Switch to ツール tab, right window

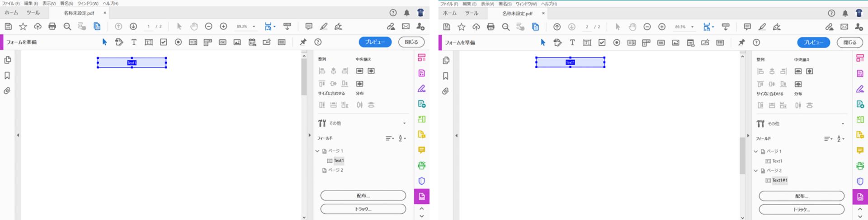tap(472, 13)
